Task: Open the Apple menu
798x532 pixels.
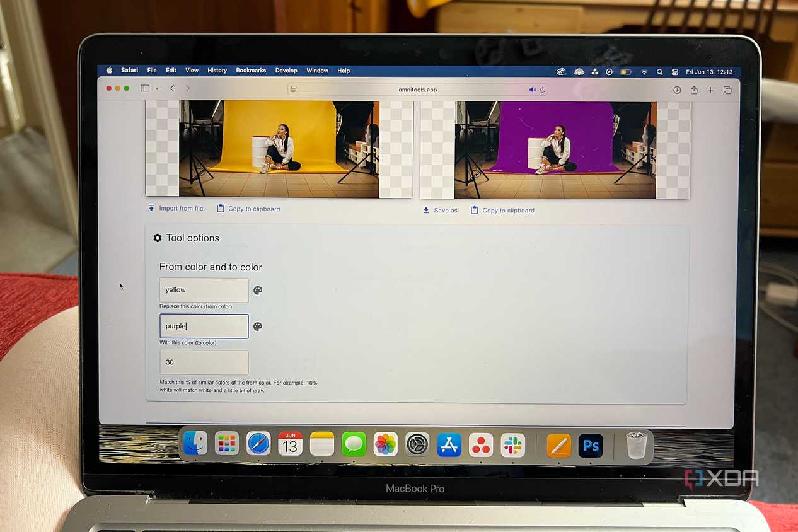Action: (109, 71)
